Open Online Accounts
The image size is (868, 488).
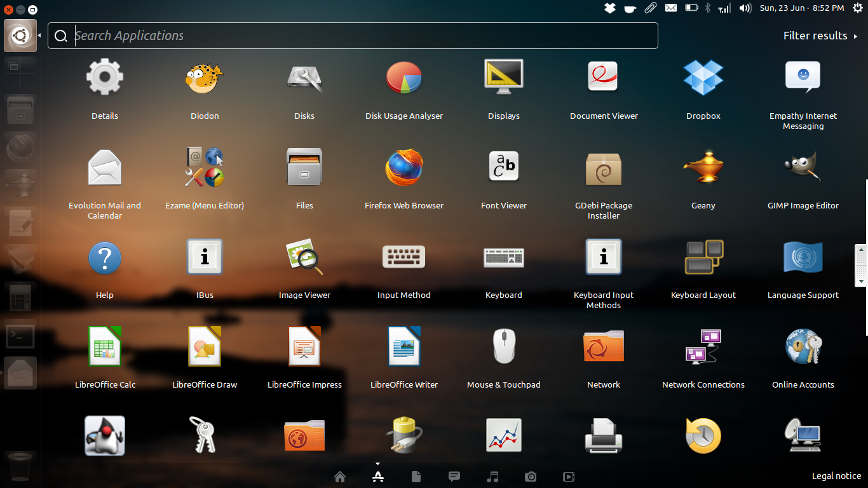(x=803, y=346)
